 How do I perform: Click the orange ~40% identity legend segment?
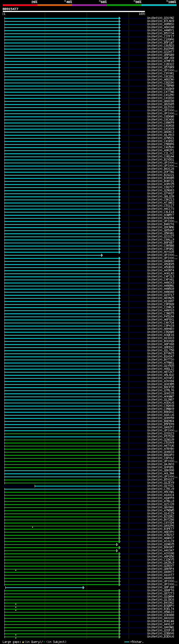point(55,5)
